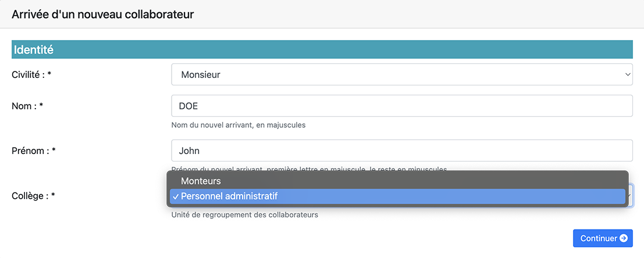Viewport: 644px width, 258px height.
Task: Focus the Prénom field containing John
Action: pyautogui.click(x=401, y=150)
